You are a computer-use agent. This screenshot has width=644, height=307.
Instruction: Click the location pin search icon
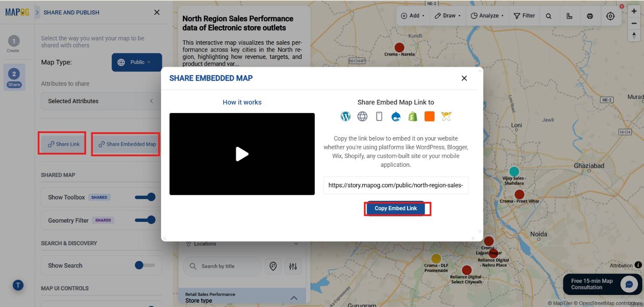(273, 267)
